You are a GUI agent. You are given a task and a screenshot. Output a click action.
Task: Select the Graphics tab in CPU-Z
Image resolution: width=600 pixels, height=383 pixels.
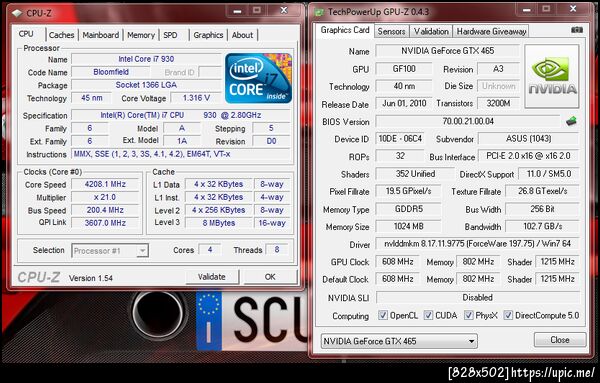(x=208, y=35)
